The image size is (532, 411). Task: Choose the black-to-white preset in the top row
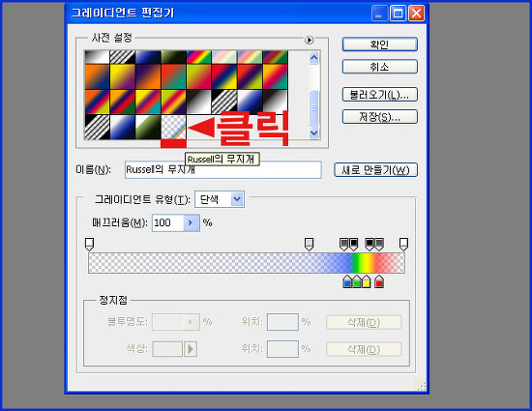[97, 57]
